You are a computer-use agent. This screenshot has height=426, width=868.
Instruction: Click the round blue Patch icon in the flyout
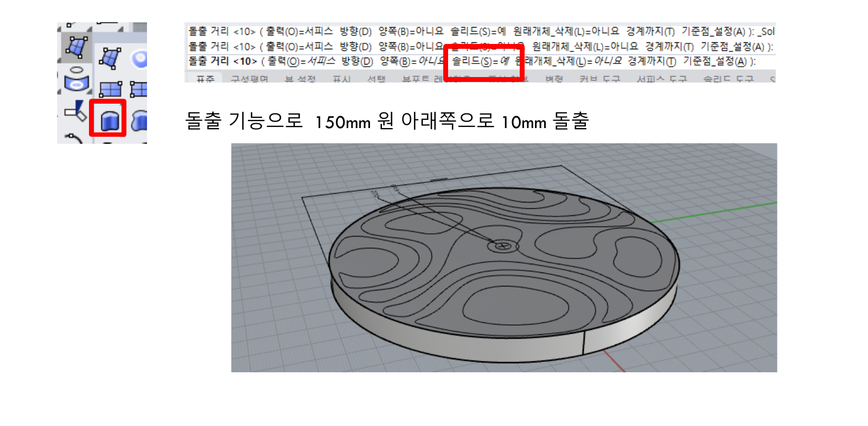(x=140, y=59)
